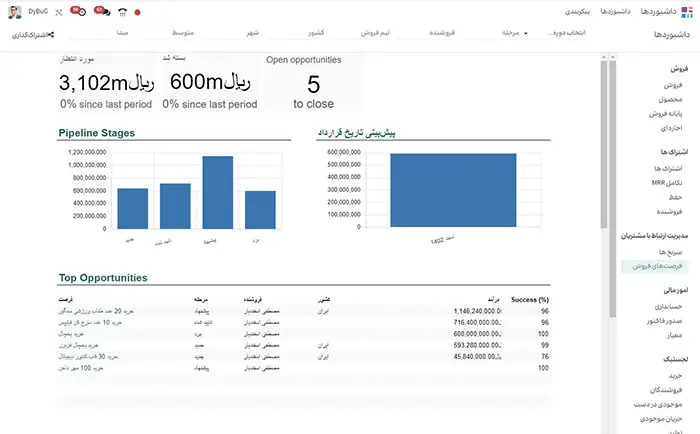Click the اشتراک‌گذاری share button

33,34
